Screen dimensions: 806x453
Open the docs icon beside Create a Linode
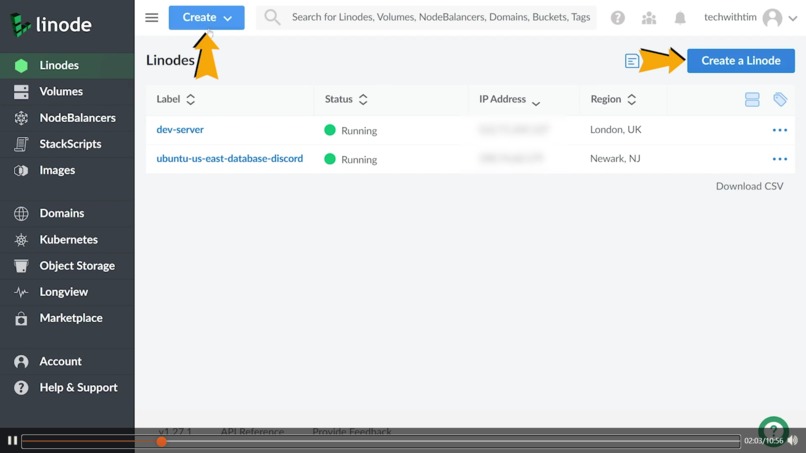pos(632,61)
